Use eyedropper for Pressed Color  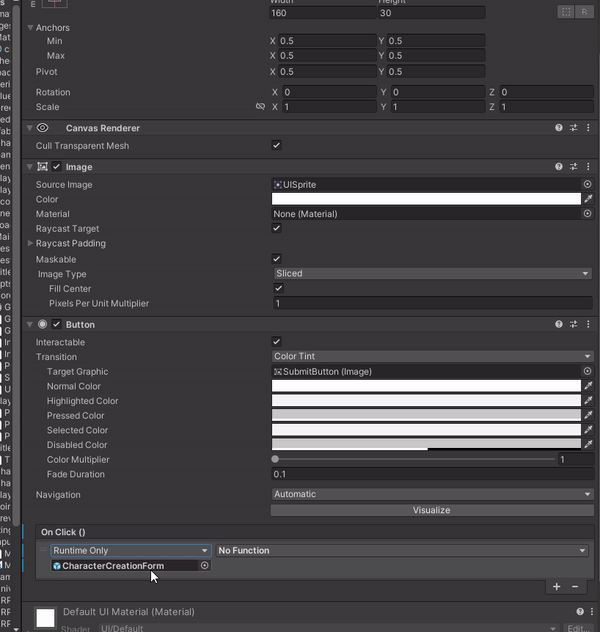point(588,415)
